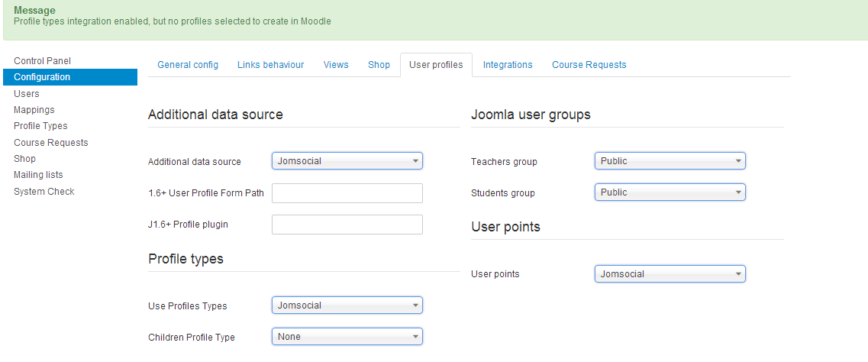The width and height of the screenshot is (868, 362).
Task: Expand the User points dropdown
Action: click(670, 274)
